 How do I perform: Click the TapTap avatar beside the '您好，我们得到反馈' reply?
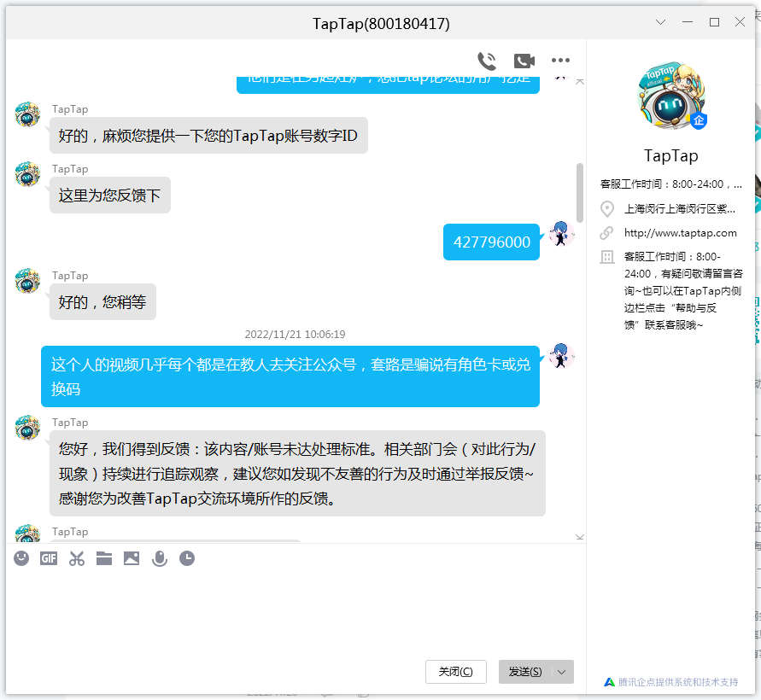coord(27,428)
